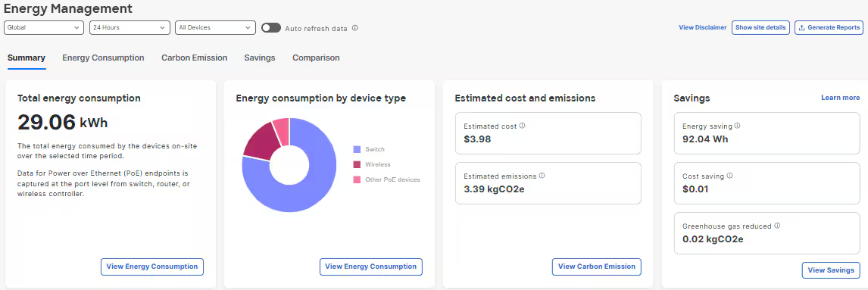Click info icon next to Greenhouse gas reduced

click(x=777, y=226)
